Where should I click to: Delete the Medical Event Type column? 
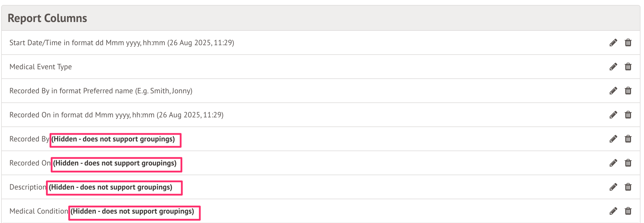(x=628, y=67)
